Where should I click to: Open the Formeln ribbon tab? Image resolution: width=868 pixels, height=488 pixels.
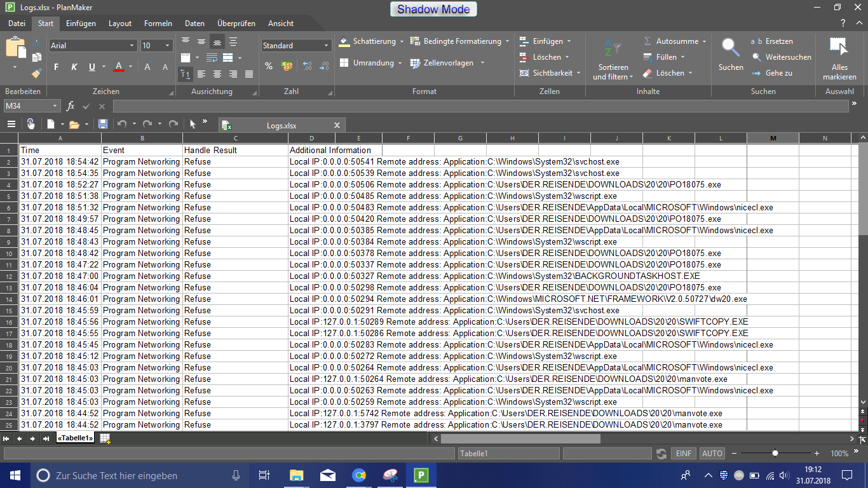point(158,24)
